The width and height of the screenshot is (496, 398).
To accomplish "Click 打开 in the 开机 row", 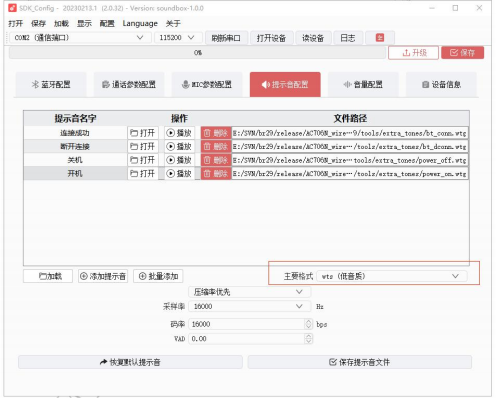I will (x=143, y=173).
